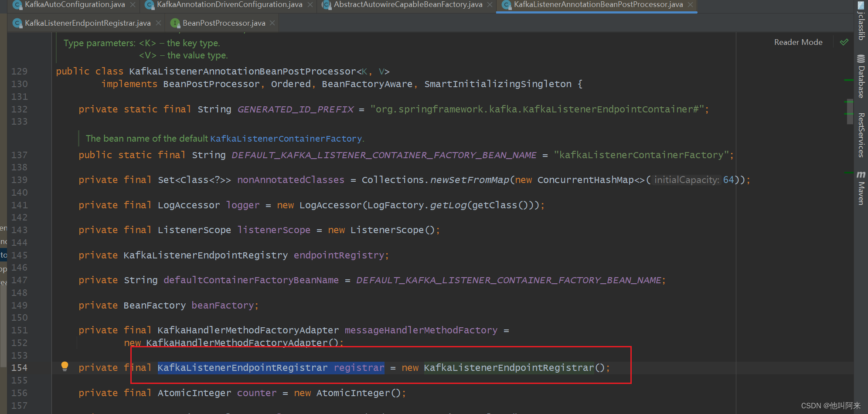
Task: Click newSetFromMap method call
Action: click(470, 180)
